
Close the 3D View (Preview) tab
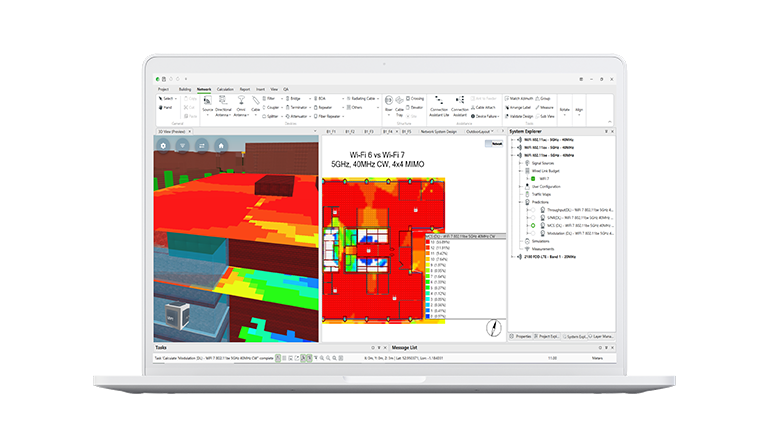coord(190,132)
